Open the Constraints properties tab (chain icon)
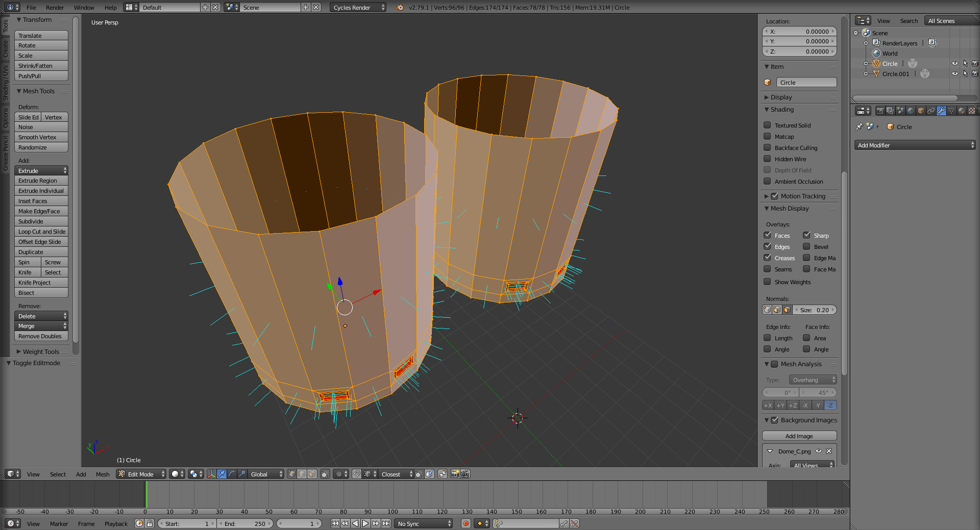980x530 pixels. point(931,111)
